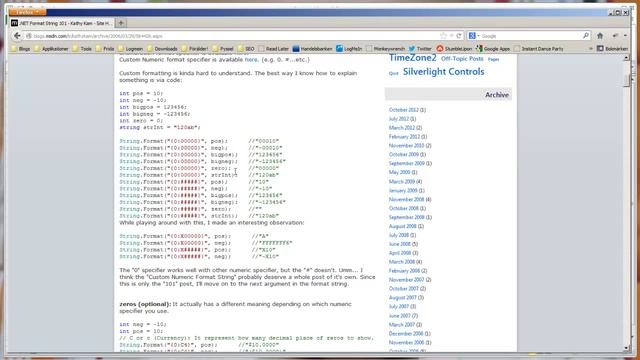Image resolution: width=640 pixels, height=360 pixels.
Task: Open the Applikationer bookmark folder
Action: point(51,49)
